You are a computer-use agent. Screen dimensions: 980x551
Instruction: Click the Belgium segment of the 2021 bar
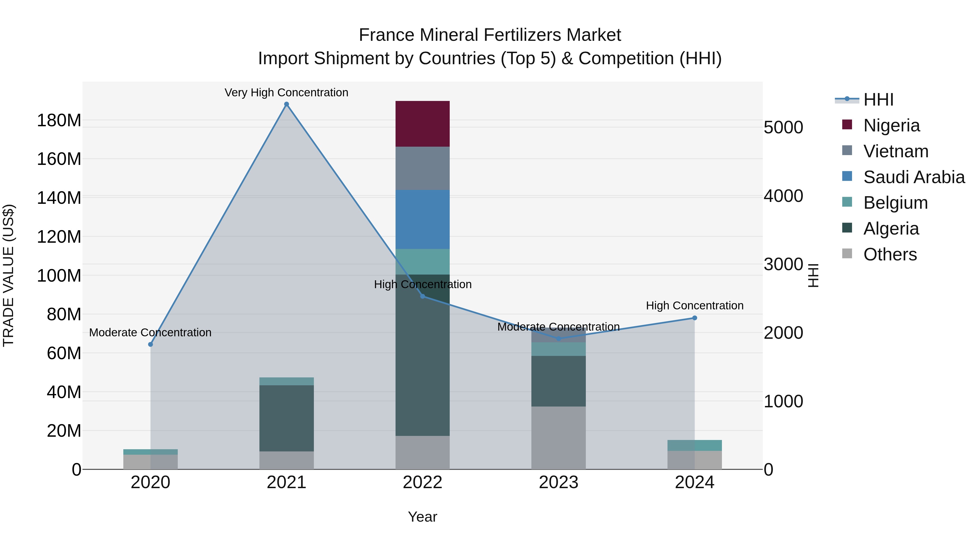[286, 381]
